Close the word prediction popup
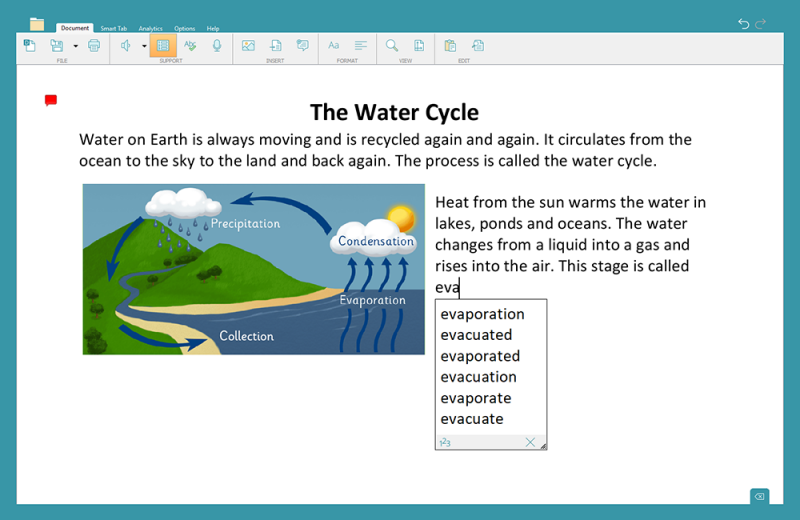 click(x=530, y=442)
